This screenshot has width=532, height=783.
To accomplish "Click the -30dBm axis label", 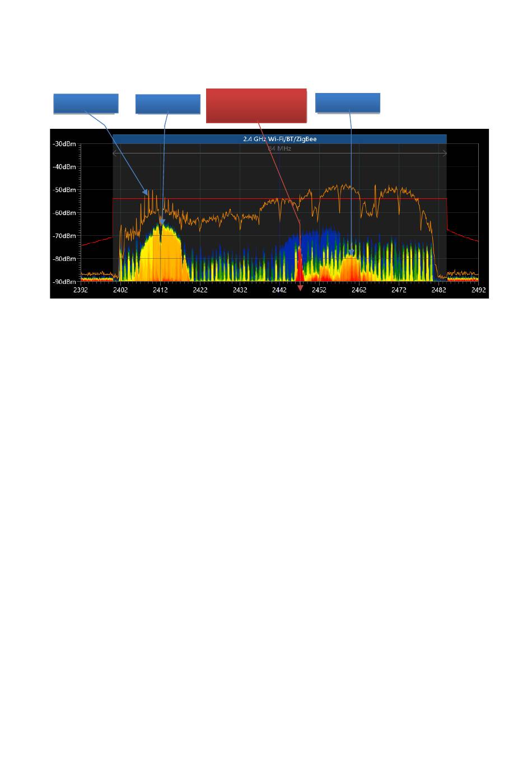I will pyautogui.click(x=64, y=144).
